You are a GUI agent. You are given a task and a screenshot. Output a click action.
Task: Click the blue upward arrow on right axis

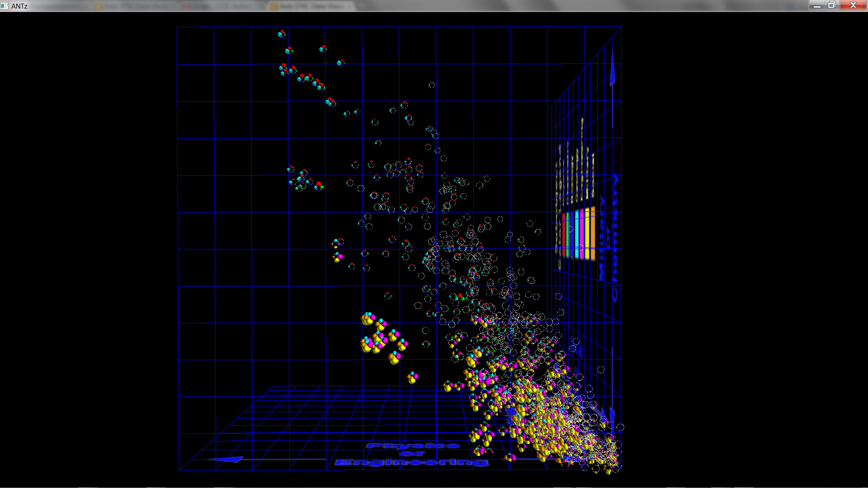point(613,70)
